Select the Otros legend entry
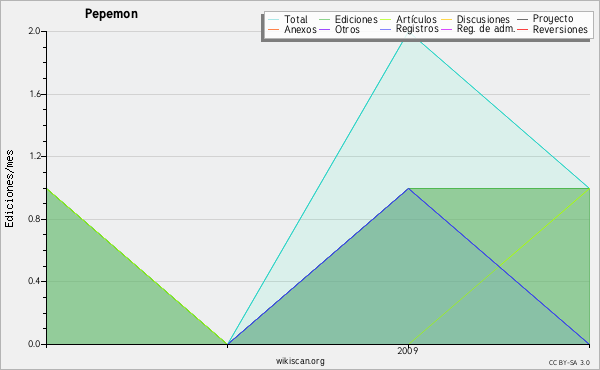This screenshot has height=370, width=600. tap(347, 29)
